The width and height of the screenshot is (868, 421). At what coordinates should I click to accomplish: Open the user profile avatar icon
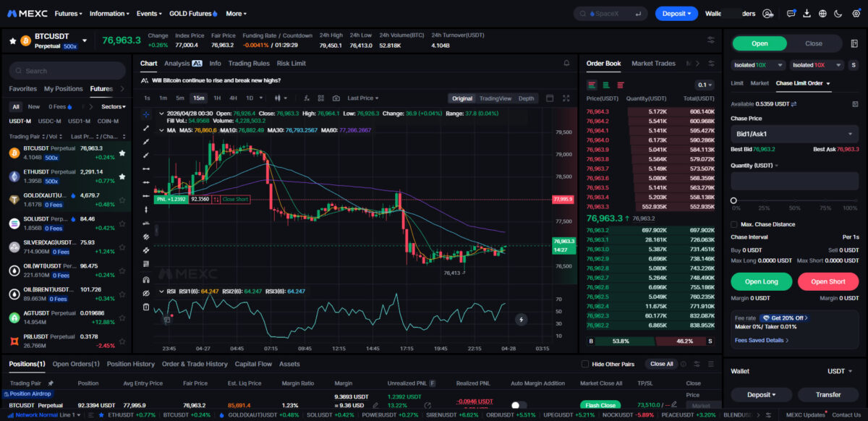point(767,13)
